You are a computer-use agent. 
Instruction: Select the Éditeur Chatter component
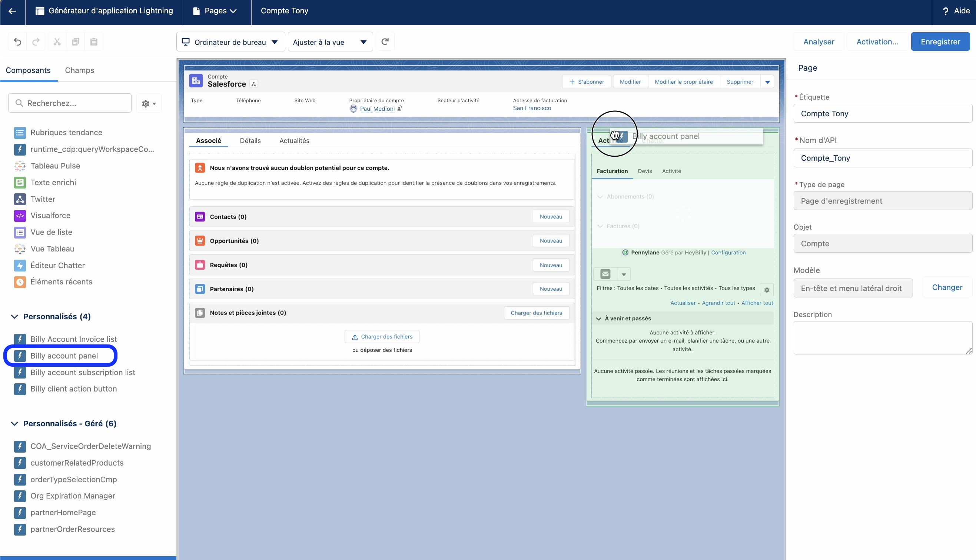tap(50, 266)
